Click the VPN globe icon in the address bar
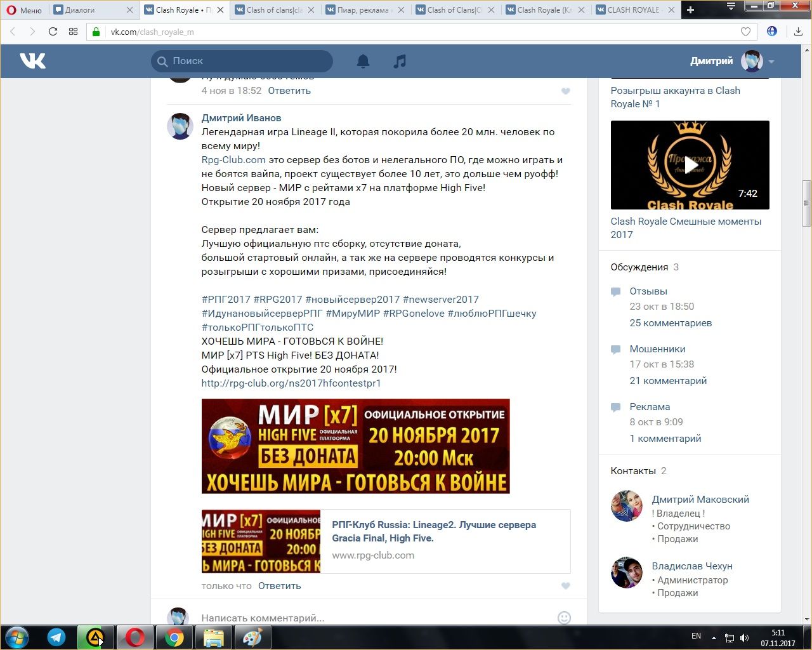Viewport: 812px width, 650px height. click(772, 31)
